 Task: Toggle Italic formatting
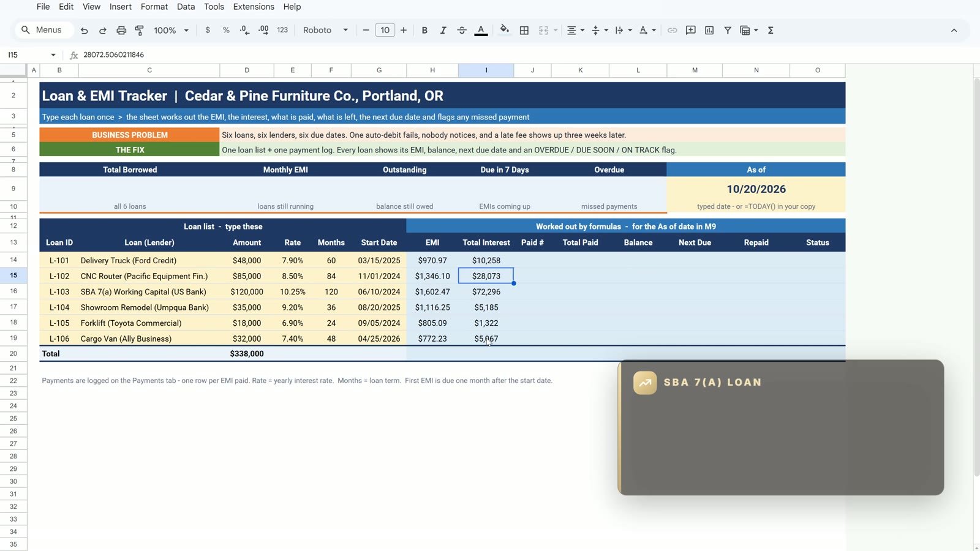tap(443, 30)
